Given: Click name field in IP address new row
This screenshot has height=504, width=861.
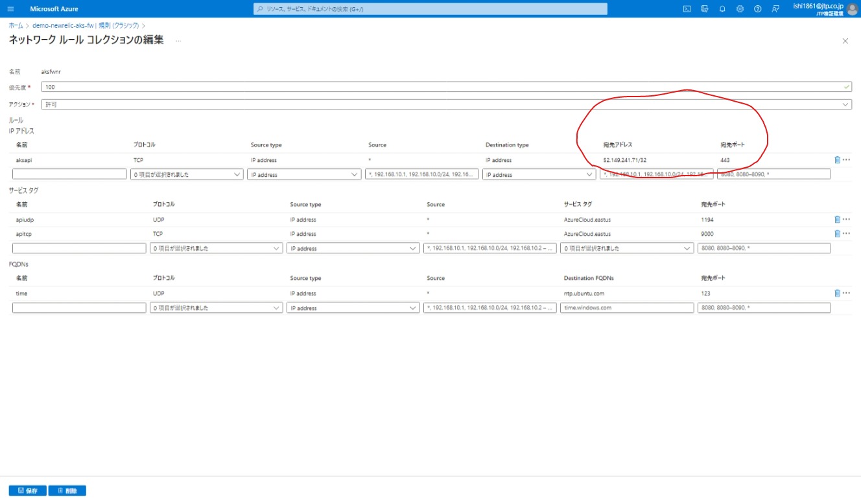Looking at the screenshot, I should pyautogui.click(x=69, y=174).
